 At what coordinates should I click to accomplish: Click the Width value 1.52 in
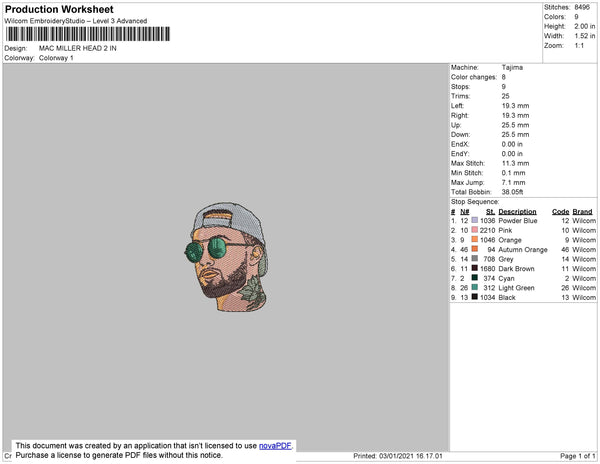[x=585, y=36]
